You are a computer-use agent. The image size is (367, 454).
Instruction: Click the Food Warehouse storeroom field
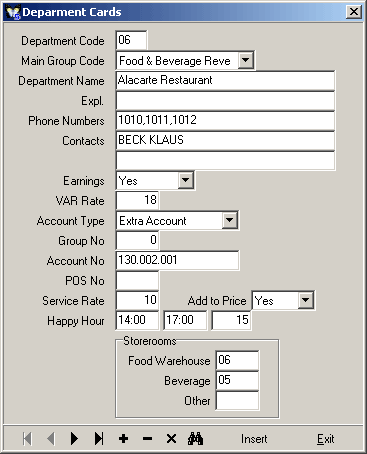[237, 360]
